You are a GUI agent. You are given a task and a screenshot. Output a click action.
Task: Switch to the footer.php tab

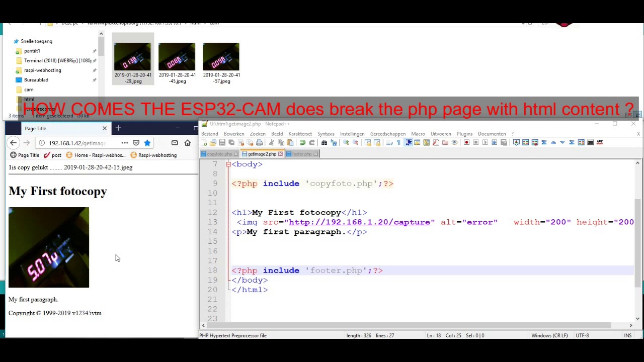pyautogui.click(x=302, y=154)
